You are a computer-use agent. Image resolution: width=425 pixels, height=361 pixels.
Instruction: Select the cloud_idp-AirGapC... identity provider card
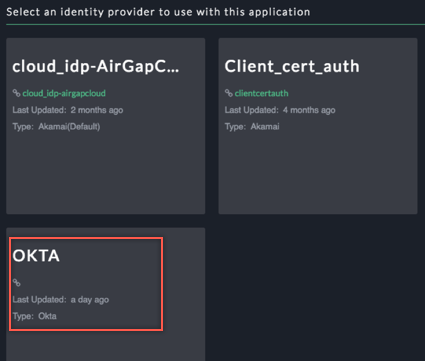[x=106, y=126]
